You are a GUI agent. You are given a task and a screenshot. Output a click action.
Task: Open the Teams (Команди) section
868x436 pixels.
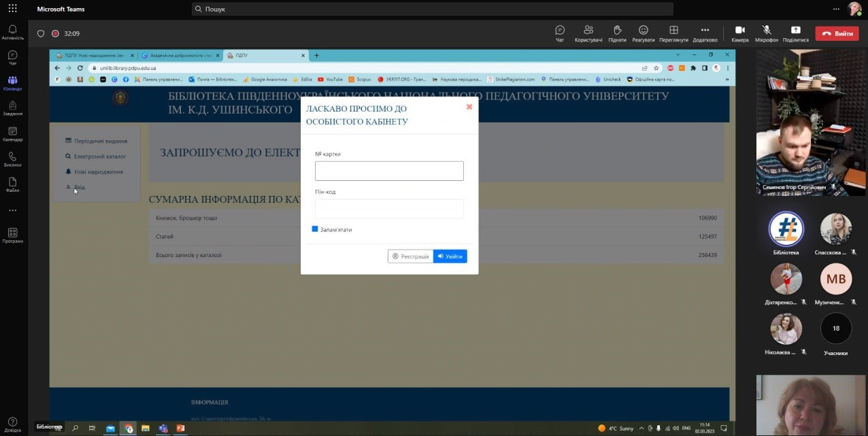point(12,83)
